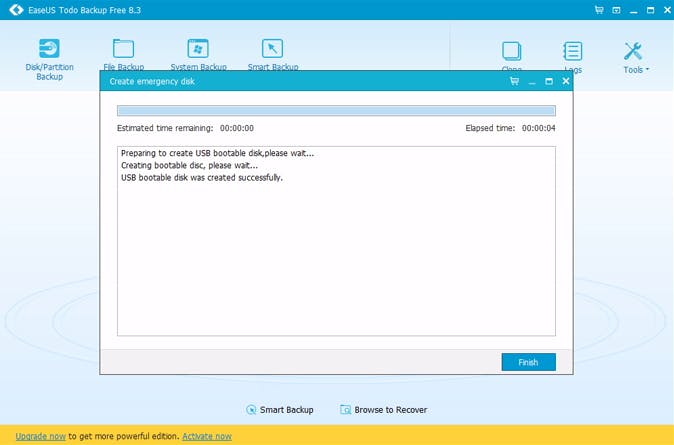Click the Create emergency disk title text

(152, 81)
